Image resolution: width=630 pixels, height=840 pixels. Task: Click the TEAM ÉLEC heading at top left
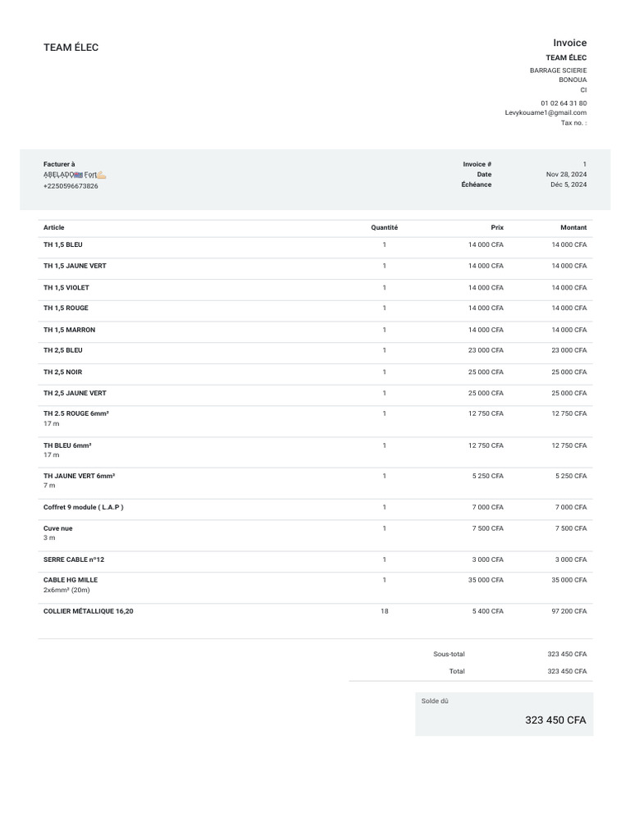71,48
